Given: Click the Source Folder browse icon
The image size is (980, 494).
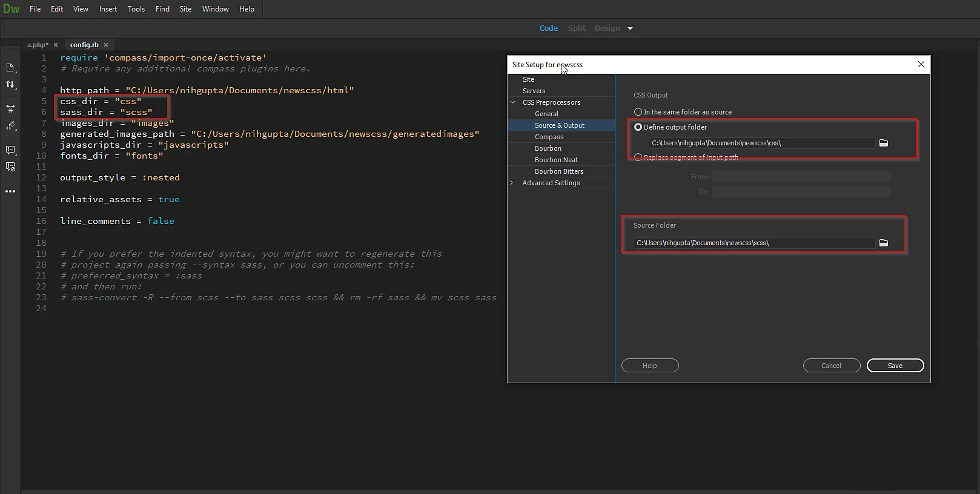Looking at the screenshot, I should (884, 243).
